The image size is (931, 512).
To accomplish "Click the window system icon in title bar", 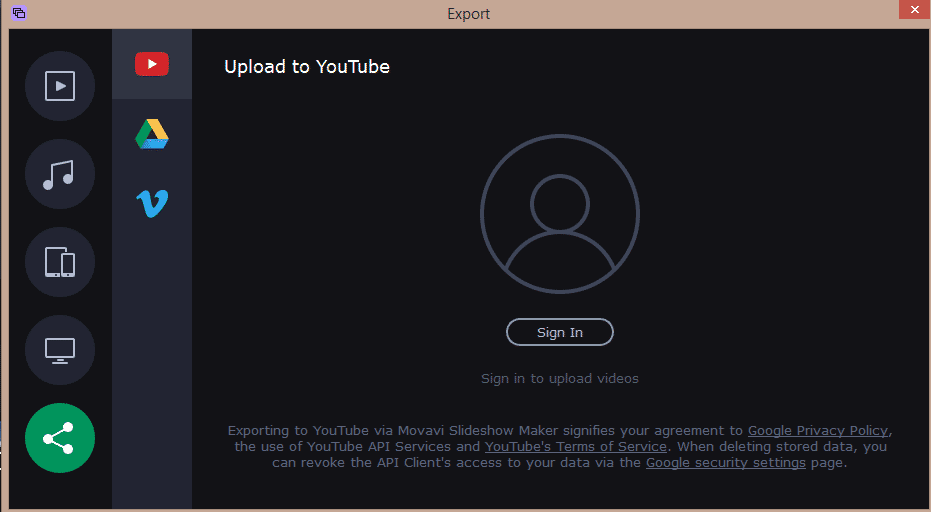I will click(x=19, y=14).
